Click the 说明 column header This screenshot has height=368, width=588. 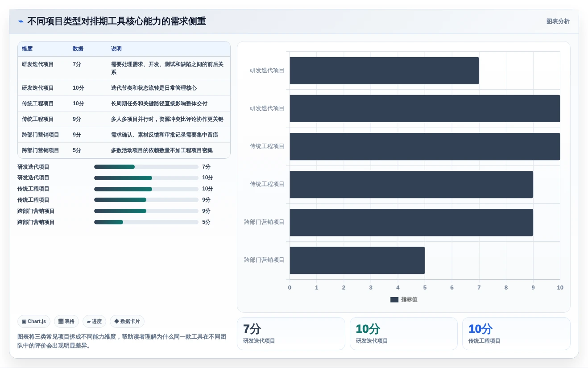(x=116, y=49)
